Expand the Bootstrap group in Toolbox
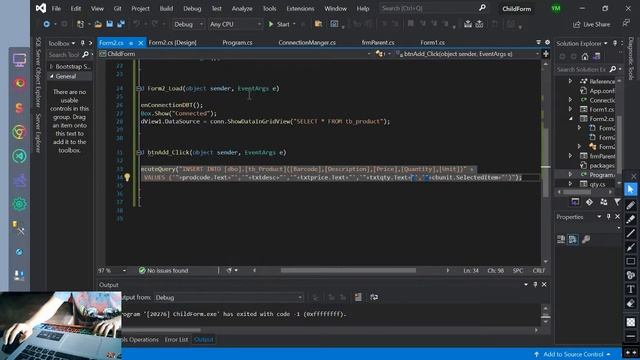Image resolution: width=640 pixels, height=360 pixels. pyautogui.click(x=51, y=67)
